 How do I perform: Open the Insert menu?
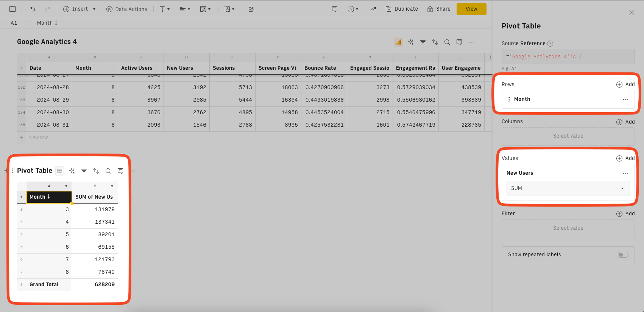click(79, 9)
